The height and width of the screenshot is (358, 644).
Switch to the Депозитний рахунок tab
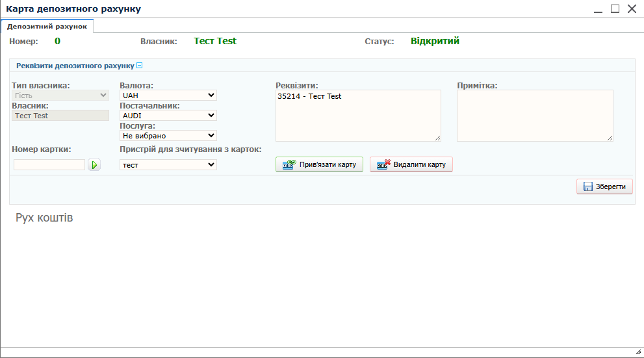[x=47, y=27]
